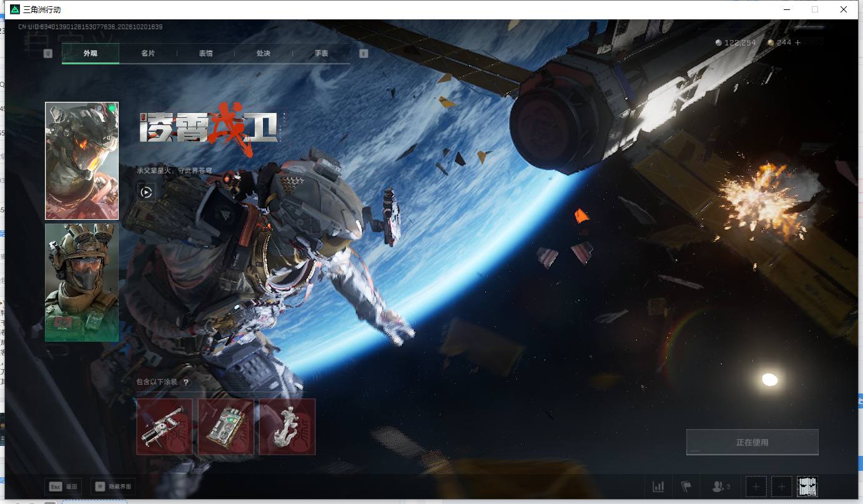The image size is (863, 504).
Task: Switch to the 表情 tab
Action: [x=205, y=54]
